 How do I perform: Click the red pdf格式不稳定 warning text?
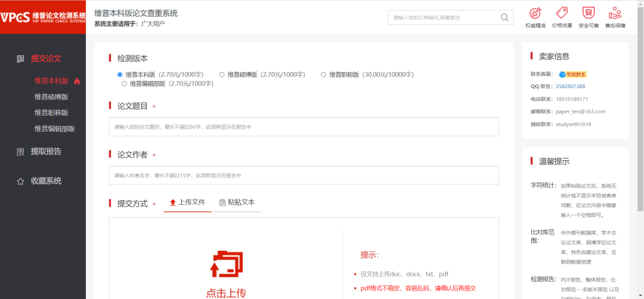[418, 288]
